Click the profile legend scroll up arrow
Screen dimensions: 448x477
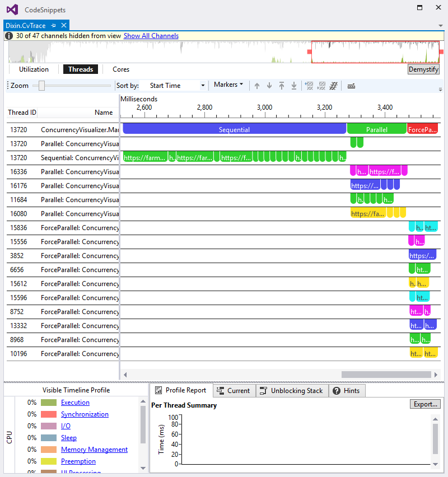[143, 401]
